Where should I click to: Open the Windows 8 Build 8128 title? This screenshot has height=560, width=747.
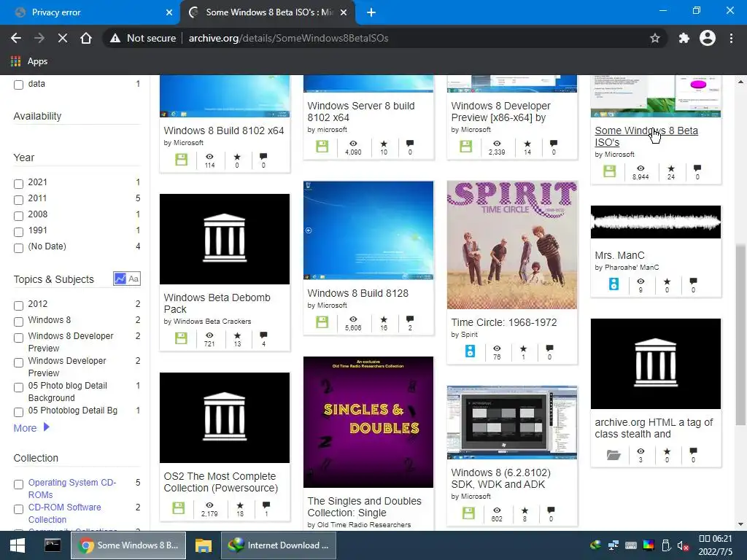(x=357, y=293)
